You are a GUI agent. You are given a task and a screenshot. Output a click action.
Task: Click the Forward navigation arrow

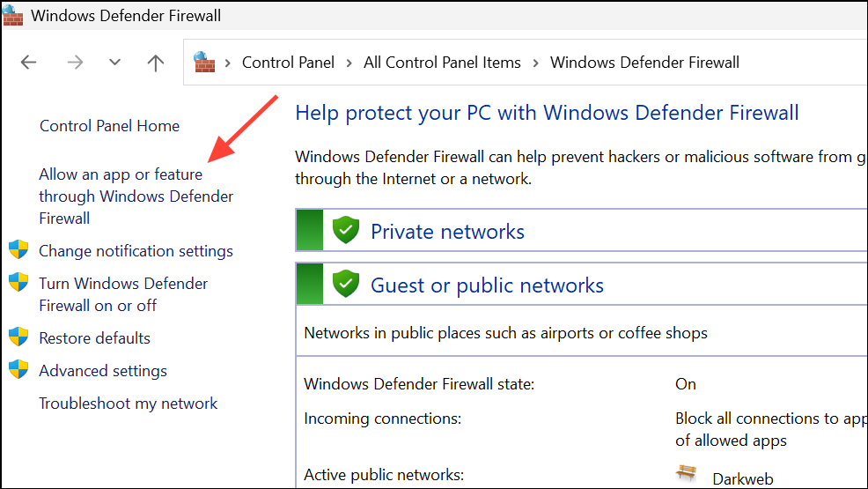click(75, 63)
